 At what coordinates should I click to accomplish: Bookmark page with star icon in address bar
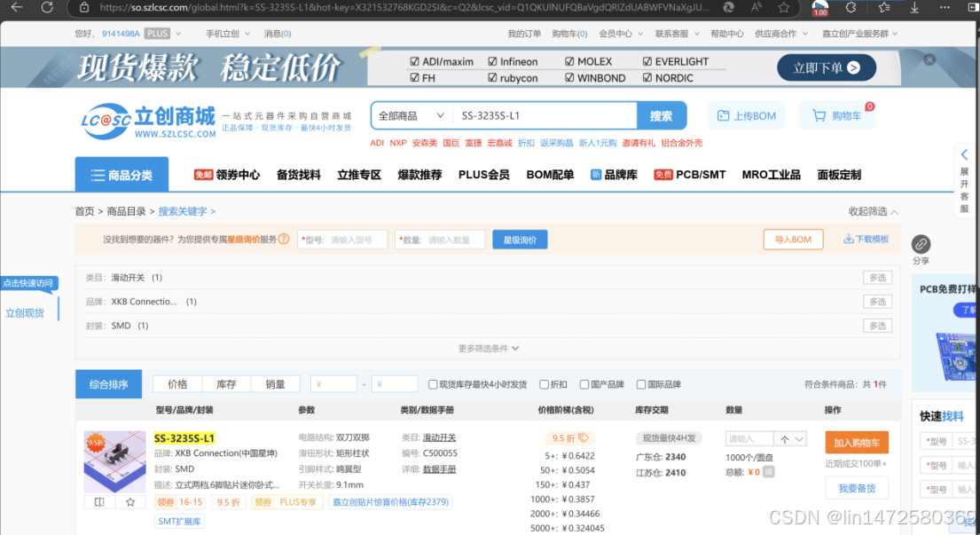pyautogui.click(x=784, y=7)
